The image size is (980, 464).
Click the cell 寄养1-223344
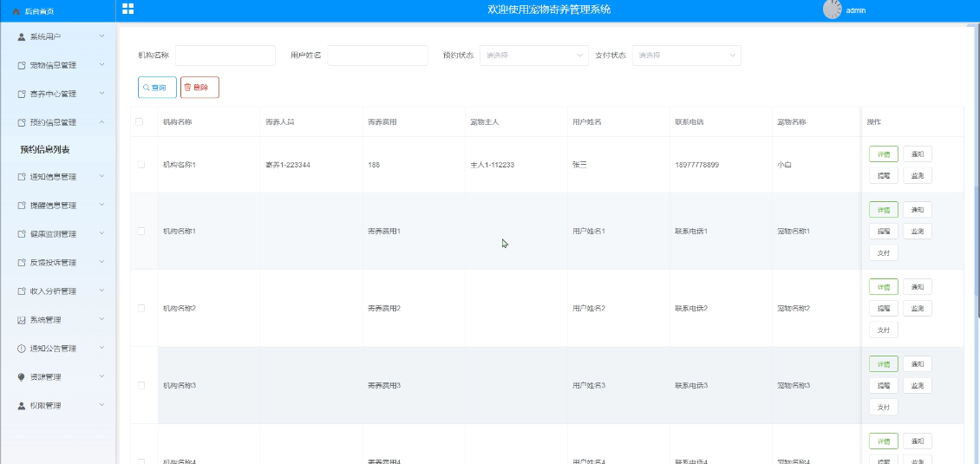coord(288,165)
